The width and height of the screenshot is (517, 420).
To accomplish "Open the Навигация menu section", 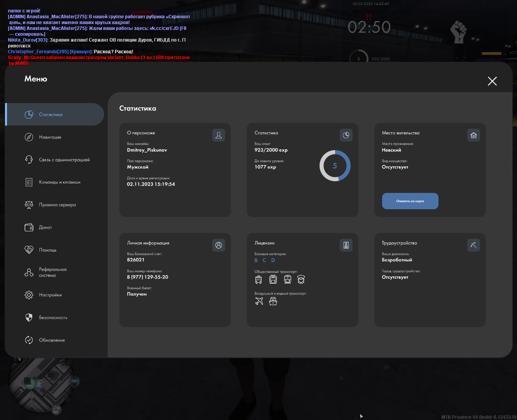I will pyautogui.click(x=50, y=137).
